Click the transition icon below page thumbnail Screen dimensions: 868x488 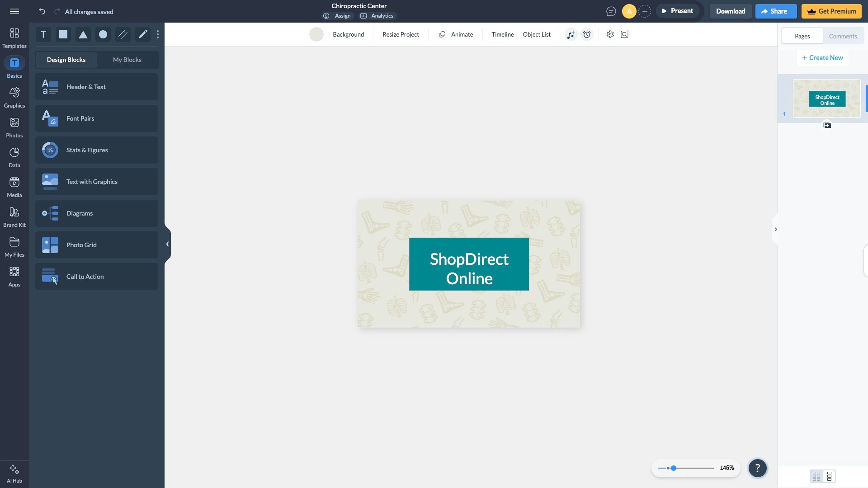(x=827, y=125)
